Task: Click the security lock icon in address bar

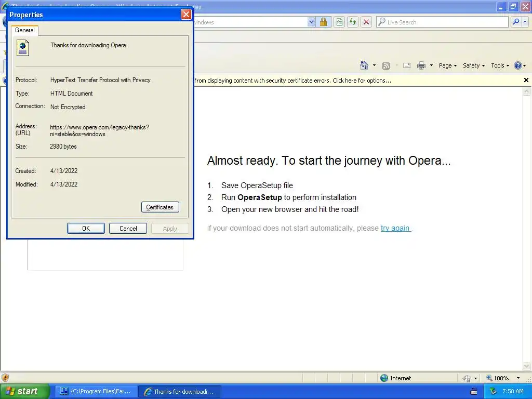Action: pyautogui.click(x=323, y=22)
